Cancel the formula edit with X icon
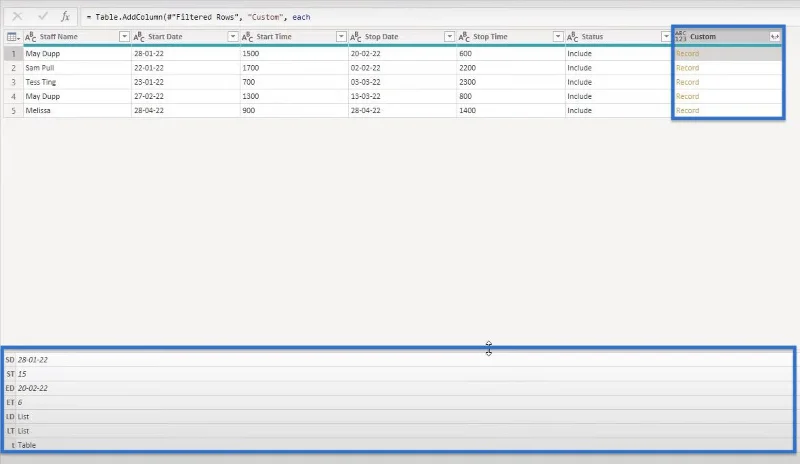800x464 pixels. [17, 16]
